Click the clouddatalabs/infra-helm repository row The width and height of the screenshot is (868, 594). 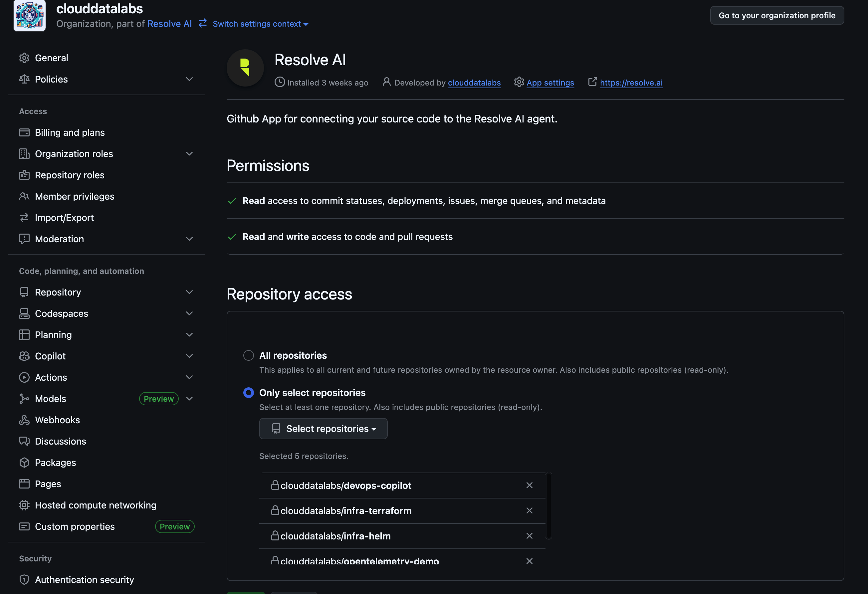pyautogui.click(x=402, y=536)
